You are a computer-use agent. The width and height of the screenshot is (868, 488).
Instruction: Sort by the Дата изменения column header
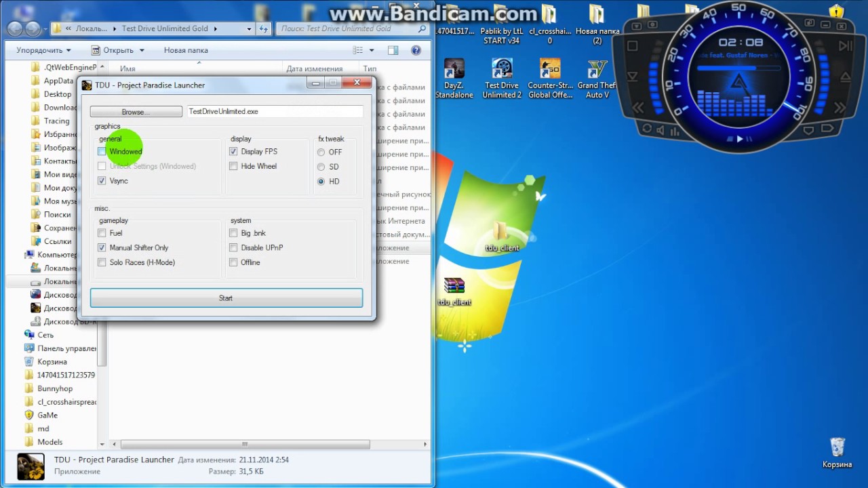point(314,68)
